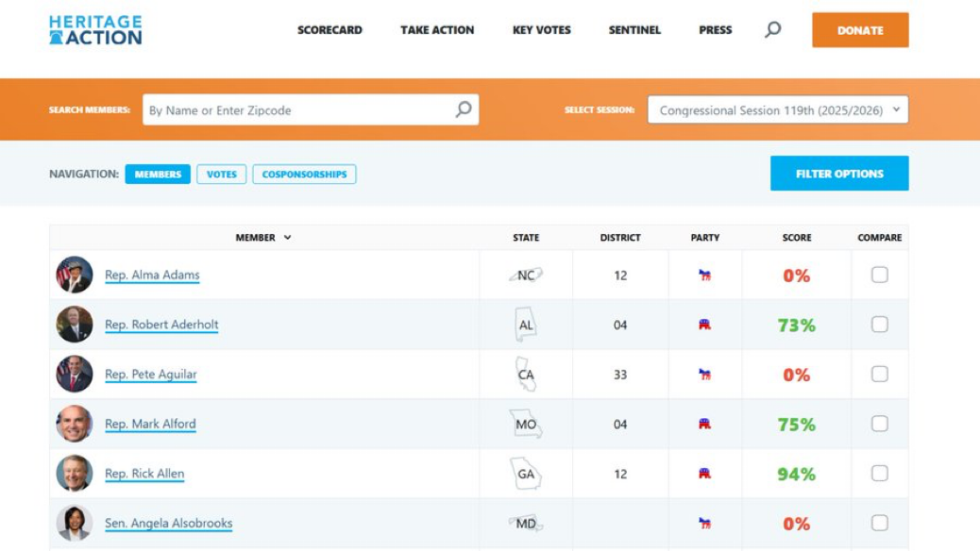980x551 pixels.
Task: Click Alma Adams's 0% score
Action: pos(796,275)
